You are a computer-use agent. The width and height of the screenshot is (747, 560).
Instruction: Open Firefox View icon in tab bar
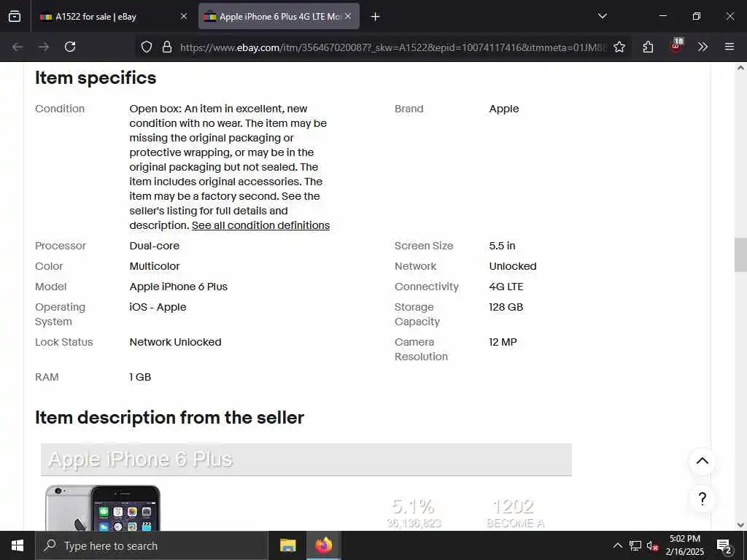click(x=15, y=16)
